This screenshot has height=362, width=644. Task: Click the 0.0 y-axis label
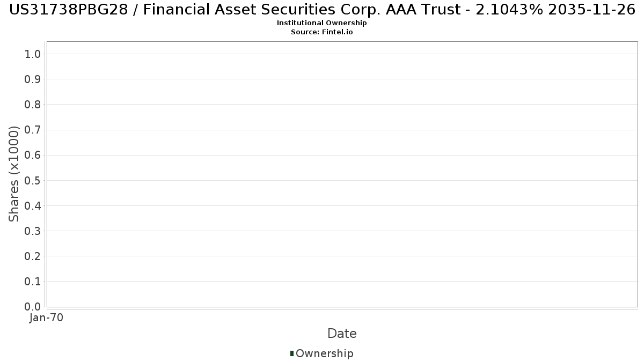33,306
